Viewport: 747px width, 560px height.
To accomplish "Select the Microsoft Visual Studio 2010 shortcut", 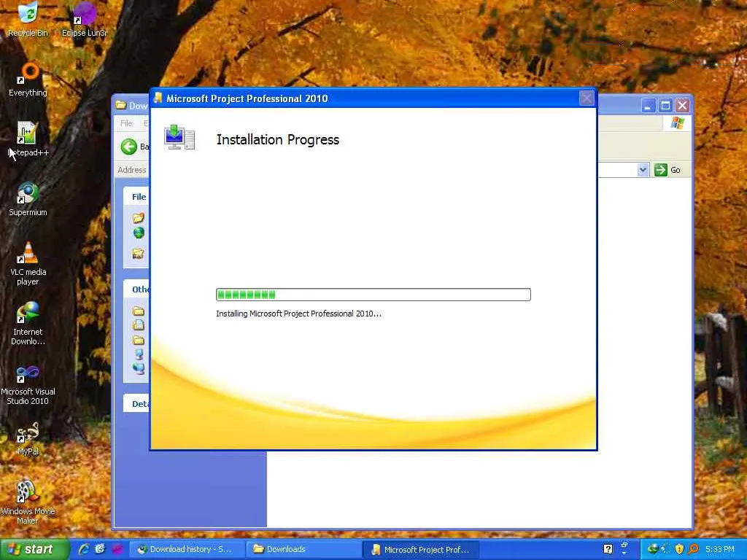I will point(28,384).
